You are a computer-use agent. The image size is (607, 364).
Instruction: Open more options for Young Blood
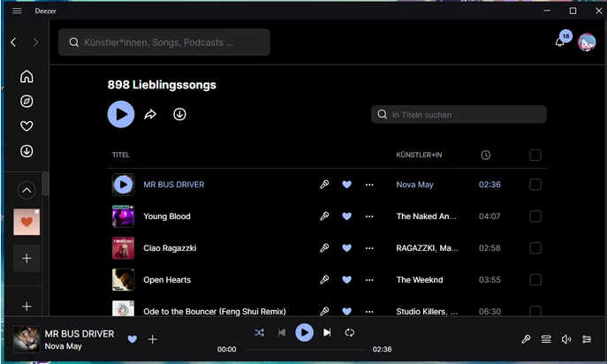click(x=369, y=216)
